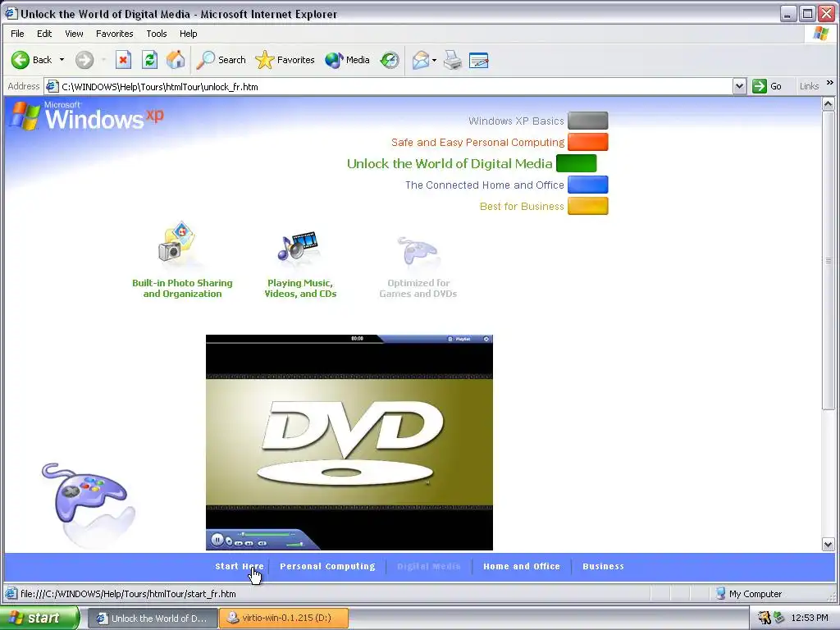Open the Favorites star in the toolbar

(285, 60)
